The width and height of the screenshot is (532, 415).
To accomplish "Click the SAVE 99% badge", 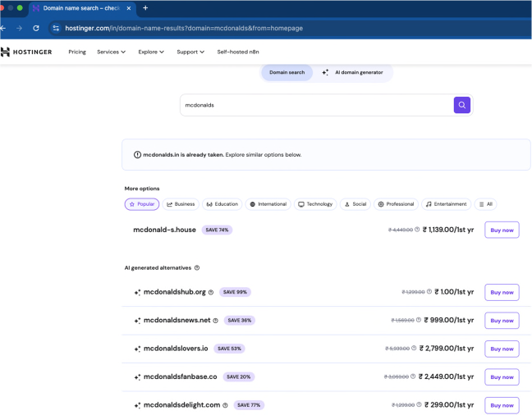I will click(x=235, y=292).
